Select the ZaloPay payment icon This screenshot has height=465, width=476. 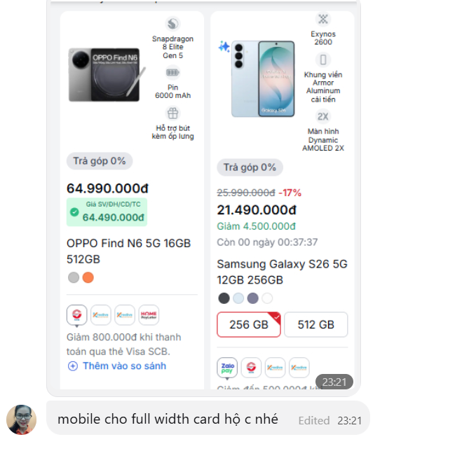tap(227, 368)
